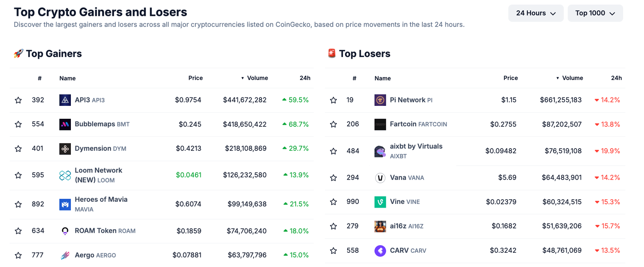The height and width of the screenshot is (267, 644).
Task: Click the Bubblemaps coin logo
Action: [x=65, y=124]
